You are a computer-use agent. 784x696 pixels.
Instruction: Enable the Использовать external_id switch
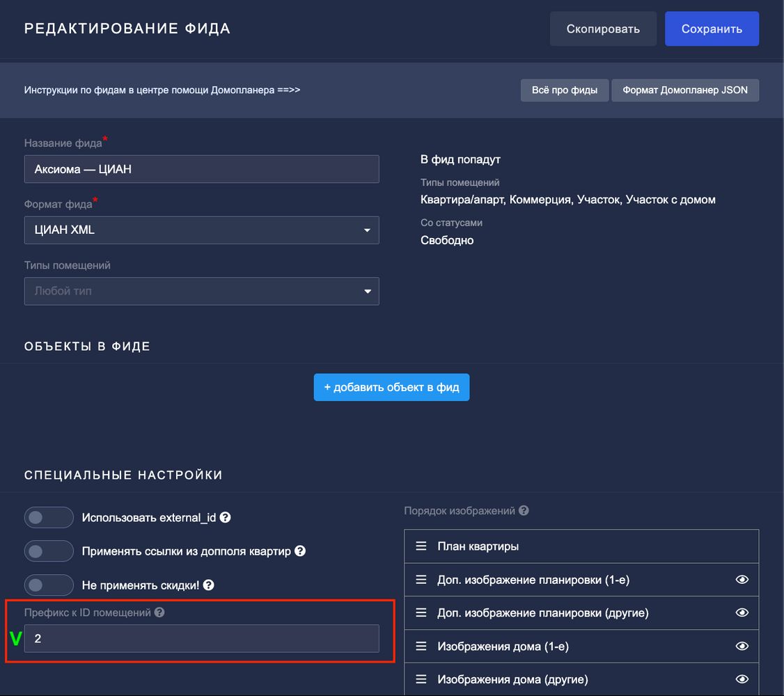(x=49, y=518)
